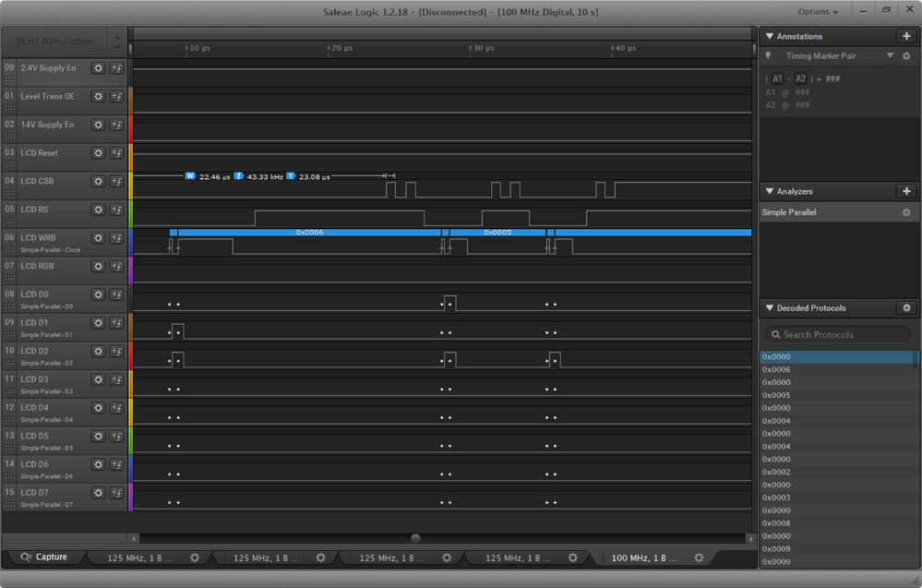Click the Start Simulation button
The height and width of the screenshot is (588, 922).
click(x=54, y=42)
